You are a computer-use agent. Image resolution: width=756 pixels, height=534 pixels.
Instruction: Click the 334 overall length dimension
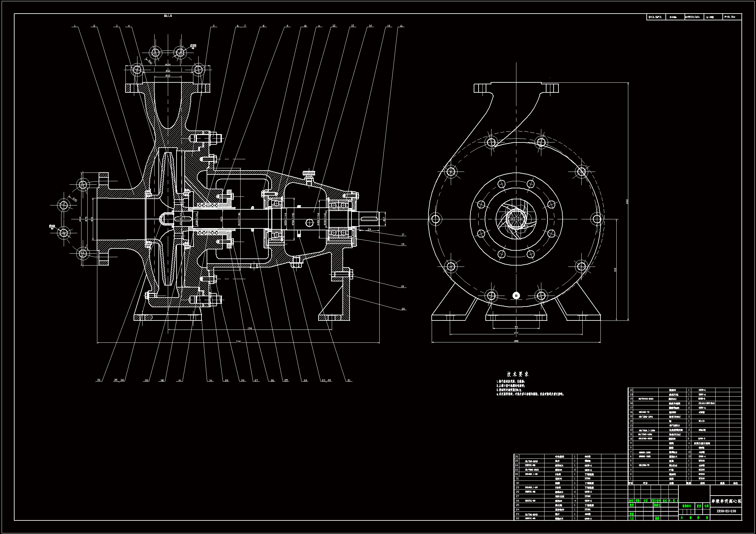(238, 341)
